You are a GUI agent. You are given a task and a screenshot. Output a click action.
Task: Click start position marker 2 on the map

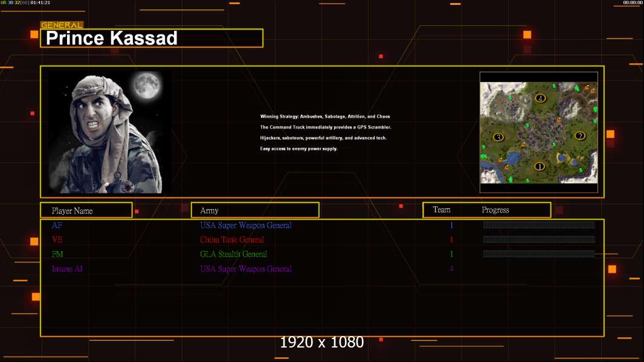(x=580, y=136)
